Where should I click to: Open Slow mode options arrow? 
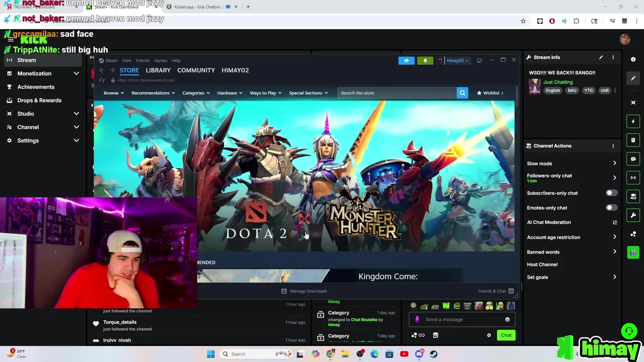coord(614,163)
